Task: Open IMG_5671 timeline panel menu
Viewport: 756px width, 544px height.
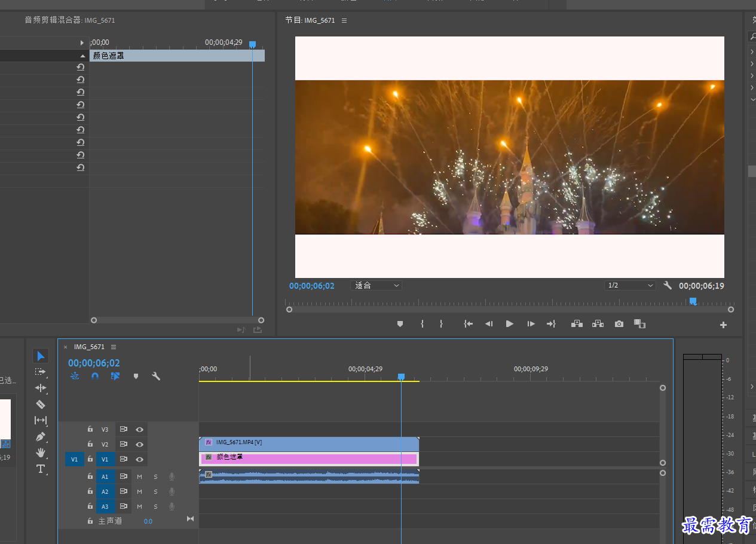Action: [x=114, y=347]
